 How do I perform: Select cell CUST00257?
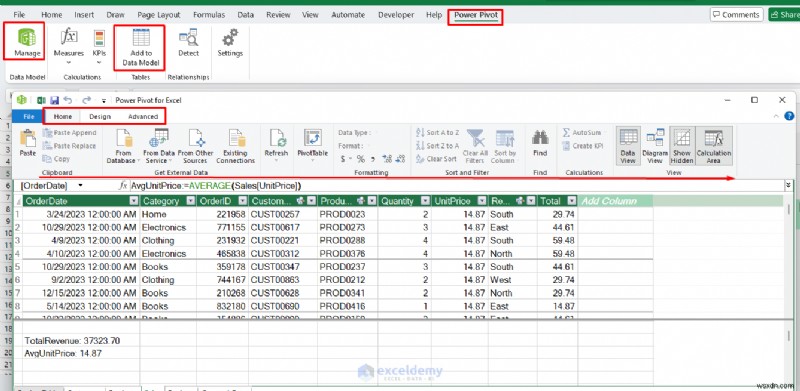(x=283, y=214)
